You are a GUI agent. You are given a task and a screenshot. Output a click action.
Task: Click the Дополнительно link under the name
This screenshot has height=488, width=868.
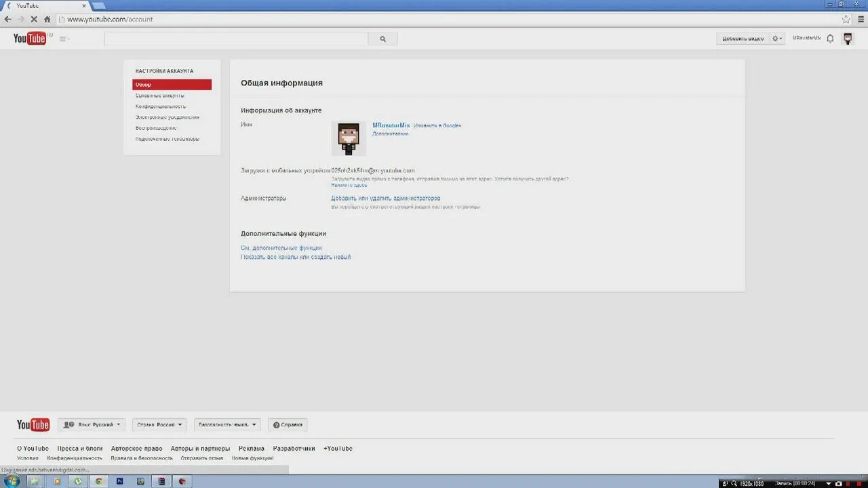tap(391, 134)
